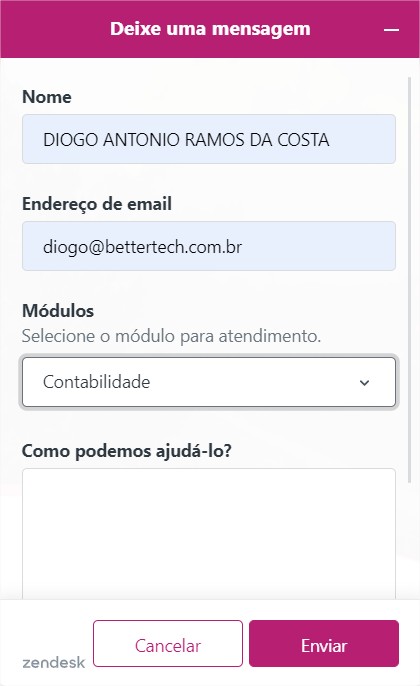420x686 pixels.
Task: Focus the Endereço de email field
Action: [x=209, y=246]
